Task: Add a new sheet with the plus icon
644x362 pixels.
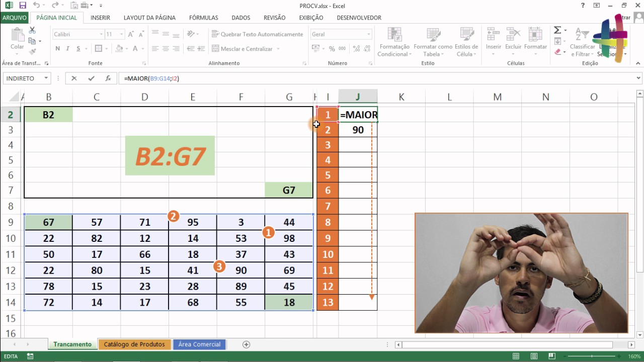Action: coord(246,344)
